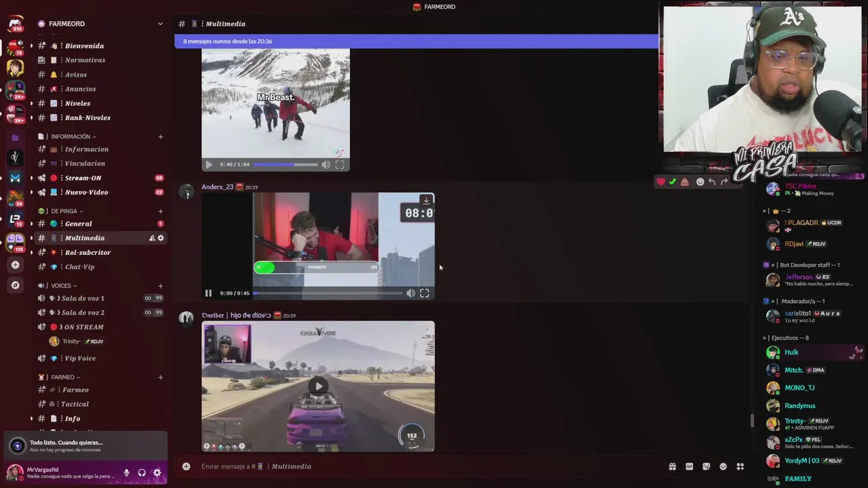The image size is (868, 488).
Task: Download Anders_23 video attachment
Action: click(426, 201)
